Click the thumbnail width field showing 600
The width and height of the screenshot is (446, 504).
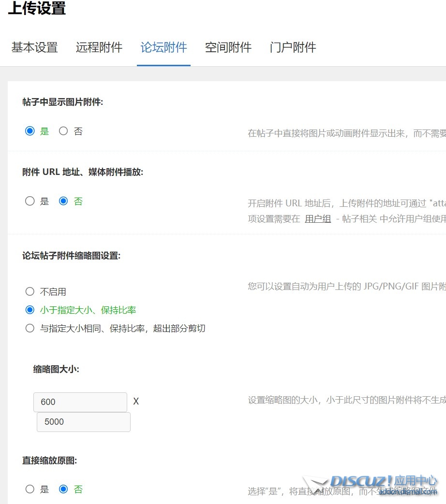pyautogui.click(x=80, y=402)
